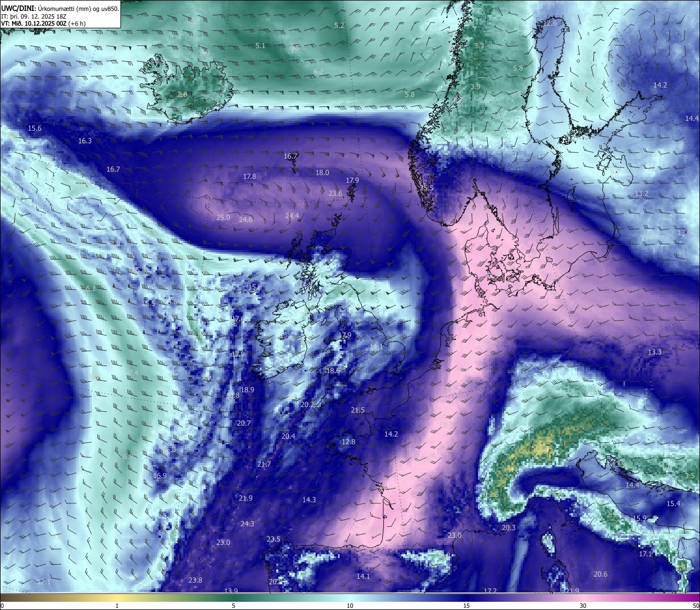Click the 16.3 value label on the map
Viewport: 700px width, 610px height.
click(x=85, y=141)
